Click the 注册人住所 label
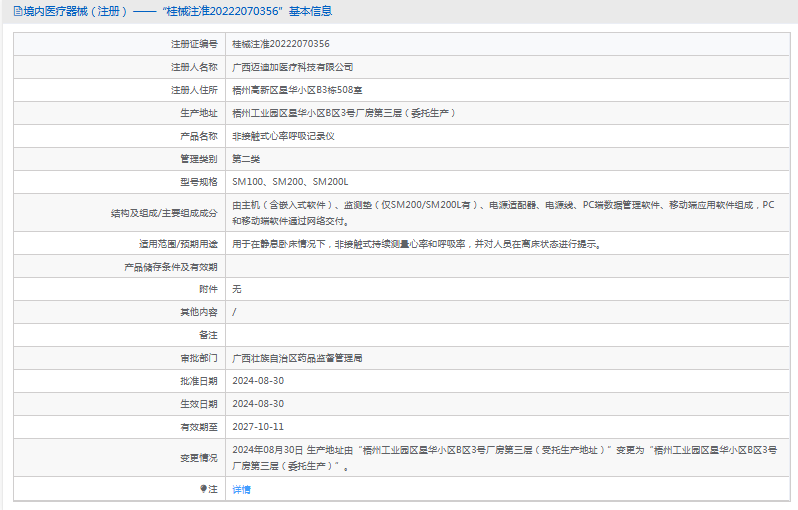This screenshot has height=510, width=798. (x=194, y=90)
